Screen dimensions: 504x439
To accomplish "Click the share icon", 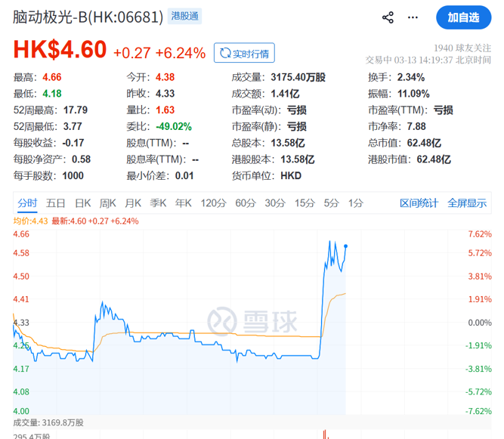I will (388, 17).
